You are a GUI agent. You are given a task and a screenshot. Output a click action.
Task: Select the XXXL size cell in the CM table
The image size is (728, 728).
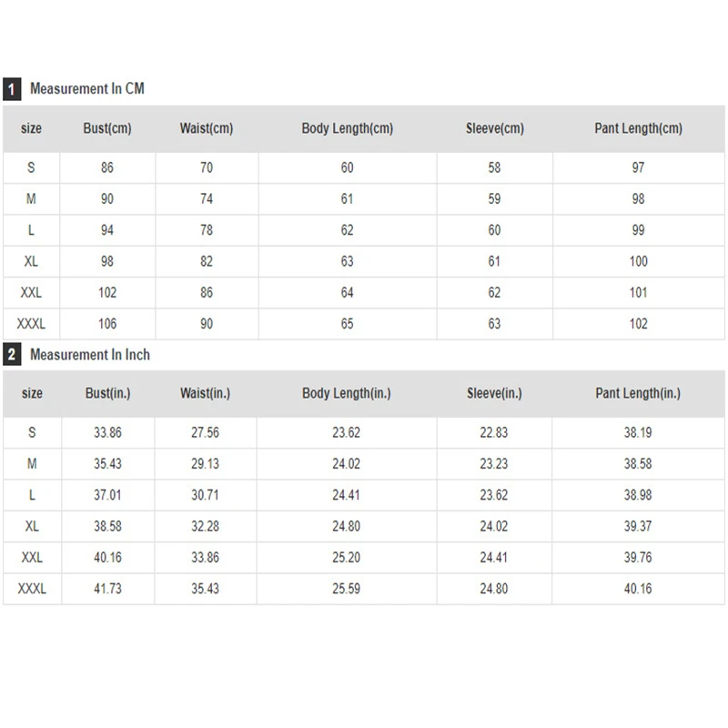point(31,324)
